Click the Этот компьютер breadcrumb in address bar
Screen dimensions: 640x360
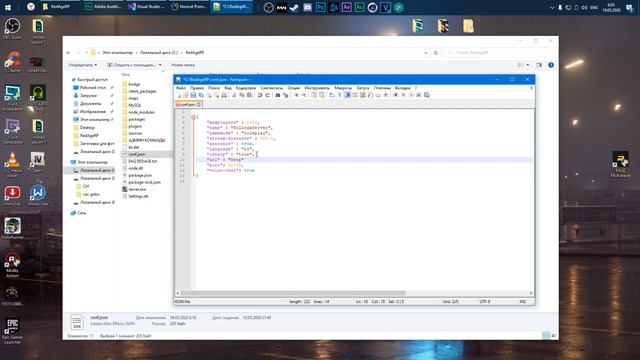coord(118,53)
